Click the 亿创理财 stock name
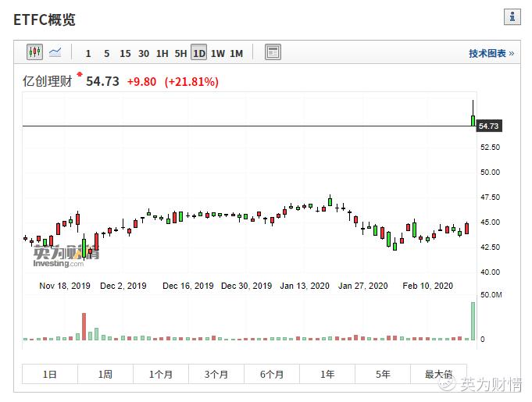This screenshot has height=402, width=532. 48,81
